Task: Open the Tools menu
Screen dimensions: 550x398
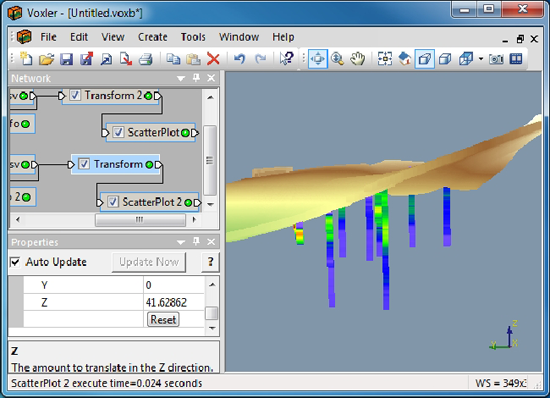Action: click(193, 37)
